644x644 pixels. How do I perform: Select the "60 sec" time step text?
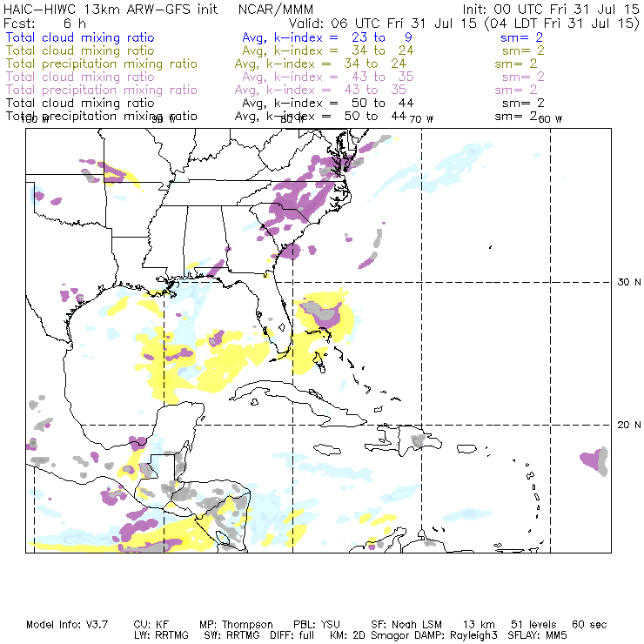(589, 625)
